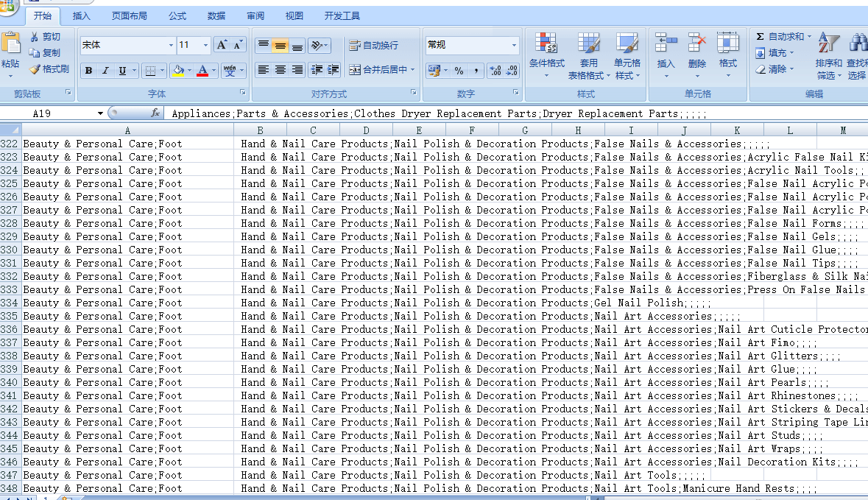The width and height of the screenshot is (868, 500).
Task: Open the number format dropdown (常规)
Action: 514,46
